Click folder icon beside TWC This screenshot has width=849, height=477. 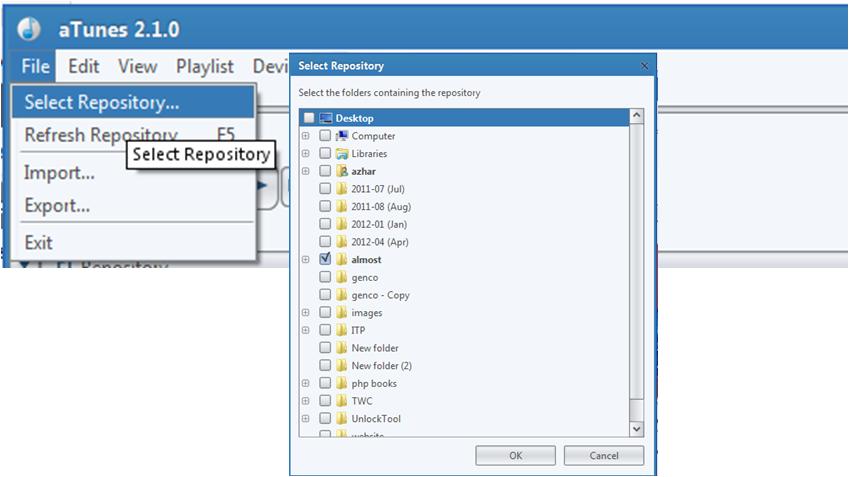[x=342, y=401]
